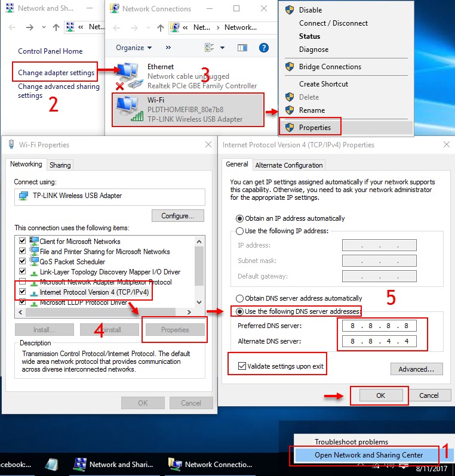Click the shield icon next to Disable
Viewport: 455px width, 476px height.
290,10
